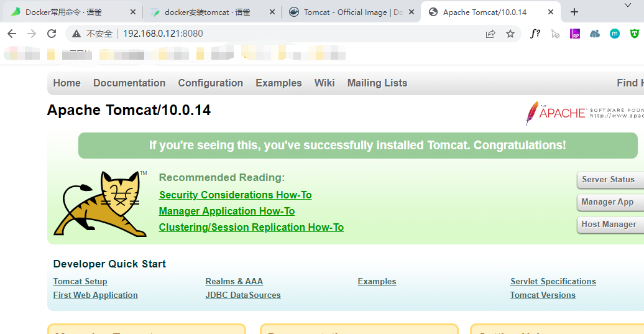Screen dimensions: 644x334
Task: Open the Tomcat Versions link
Action: [543, 295]
